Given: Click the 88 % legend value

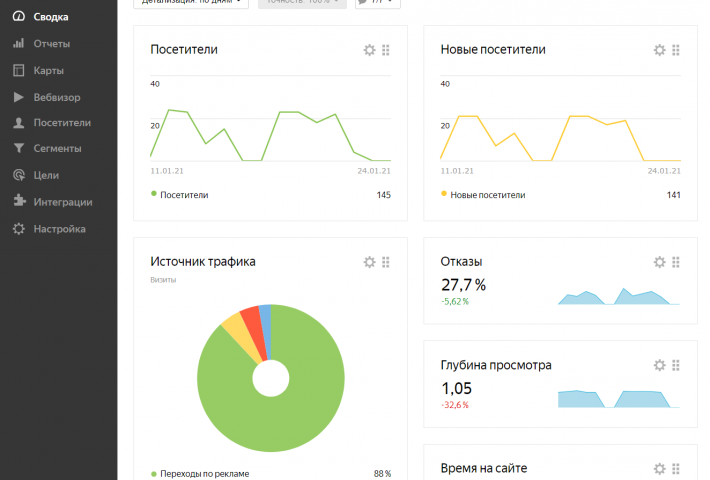Looking at the screenshot, I should pyautogui.click(x=382, y=474).
